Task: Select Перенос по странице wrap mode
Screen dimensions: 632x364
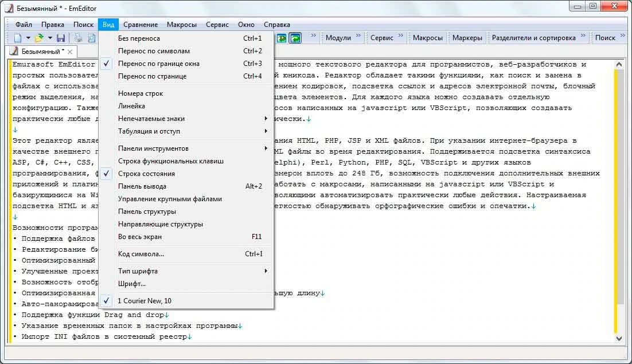Action: [186, 76]
